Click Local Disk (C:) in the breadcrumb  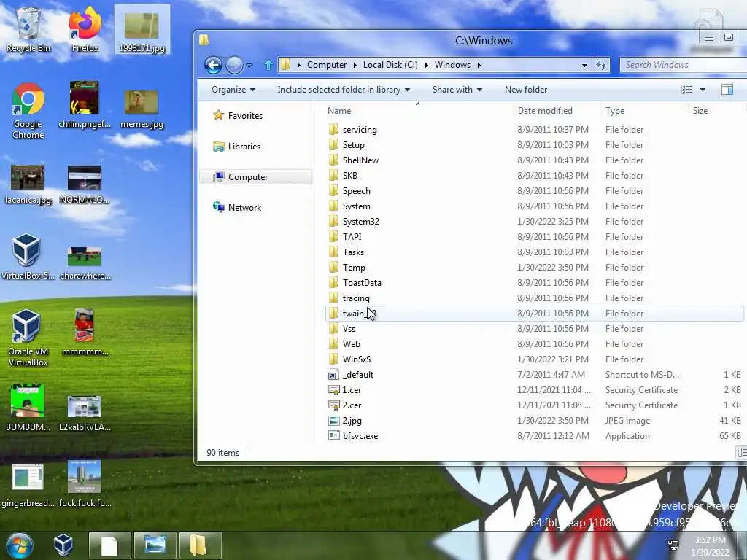coord(390,65)
